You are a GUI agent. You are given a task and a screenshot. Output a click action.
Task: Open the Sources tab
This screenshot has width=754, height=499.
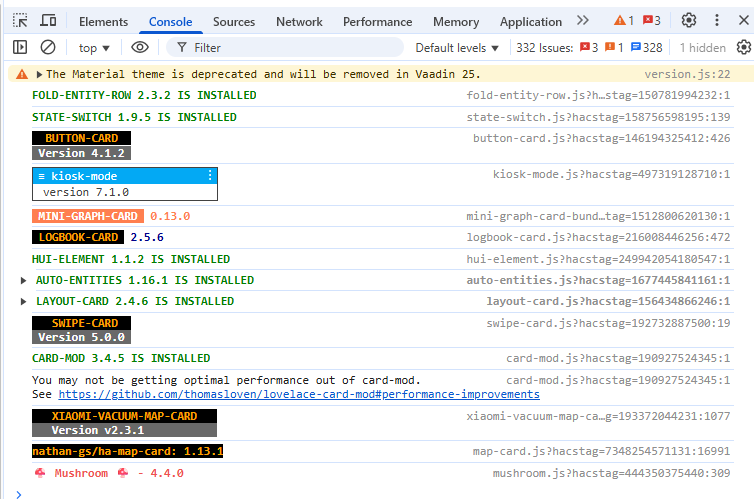[234, 22]
